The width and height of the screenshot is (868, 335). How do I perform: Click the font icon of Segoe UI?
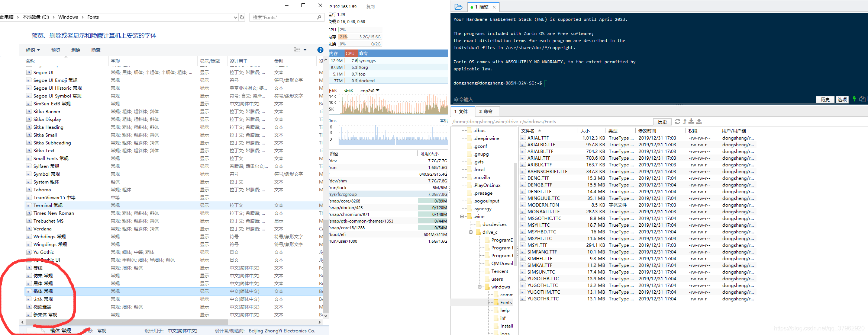tap(29, 72)
